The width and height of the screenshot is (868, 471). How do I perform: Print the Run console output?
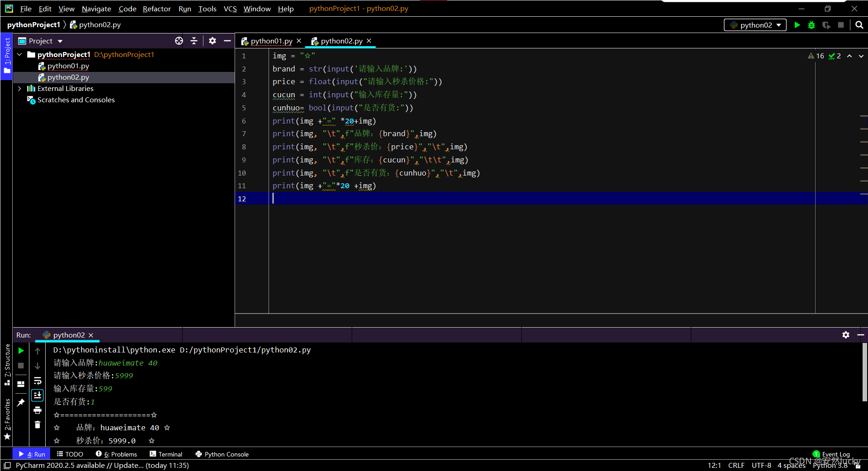click(38, 410)
